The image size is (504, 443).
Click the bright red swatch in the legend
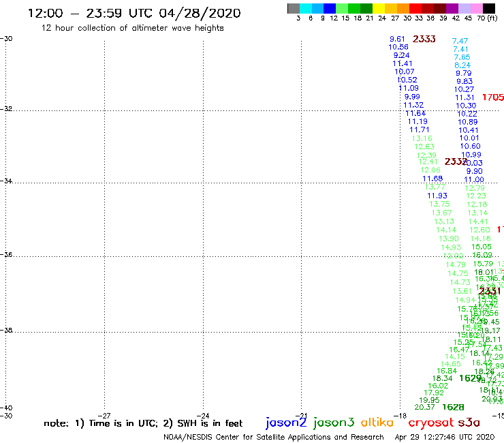[415, 8]
